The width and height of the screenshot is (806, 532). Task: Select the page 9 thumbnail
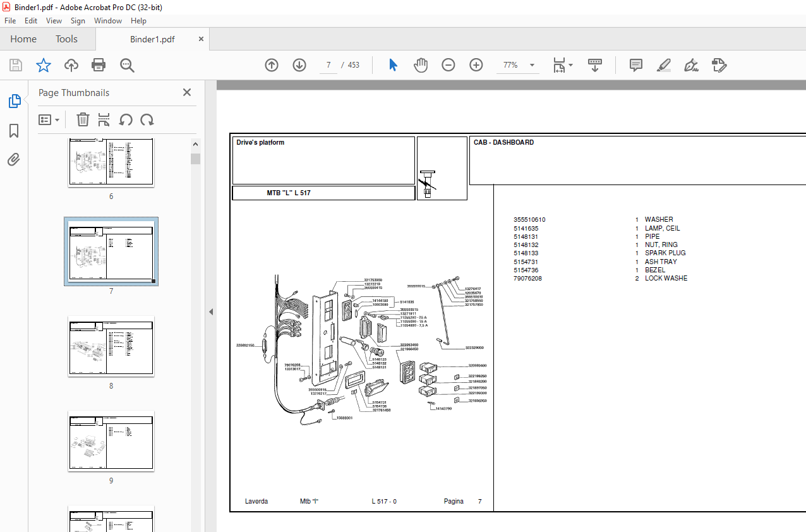click(x=111, y=441)
